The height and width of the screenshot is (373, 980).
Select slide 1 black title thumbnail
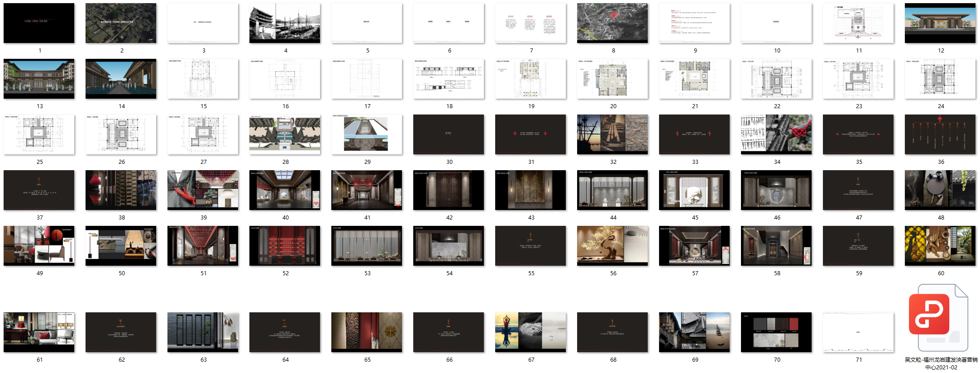[39, 23]
